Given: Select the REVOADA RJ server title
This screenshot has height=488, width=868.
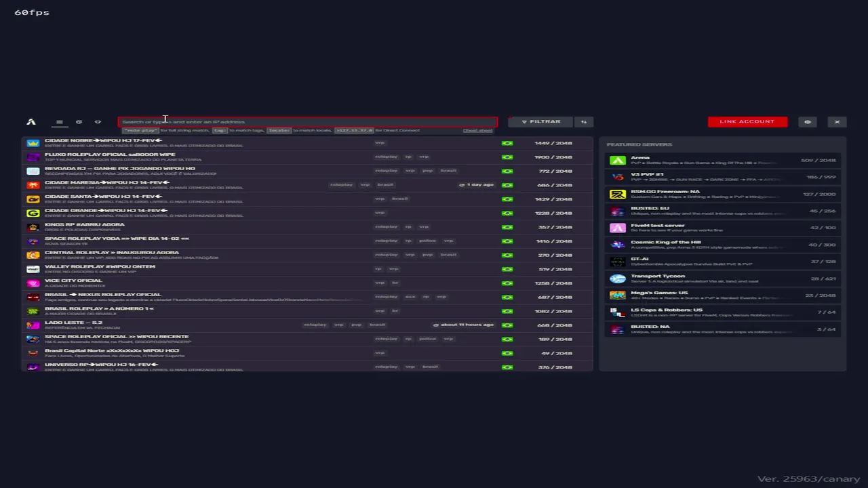Looking at the screenshot, I should pos(119,168).
